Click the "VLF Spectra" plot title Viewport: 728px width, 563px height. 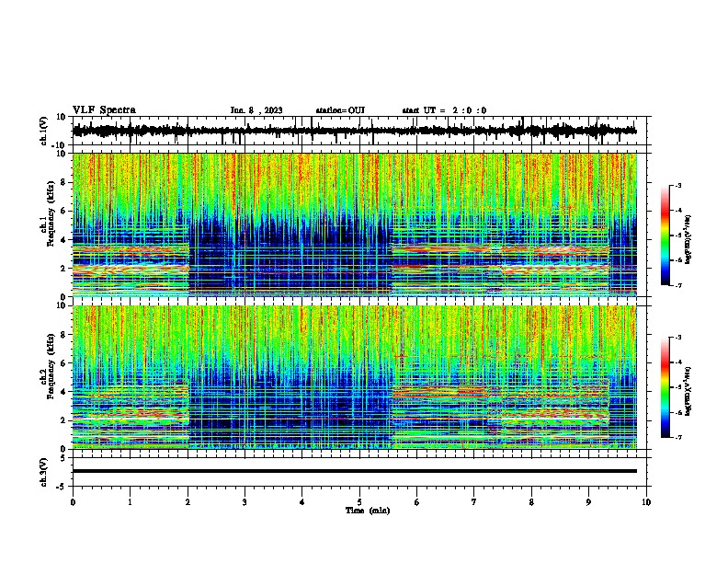tap(104, 110)
